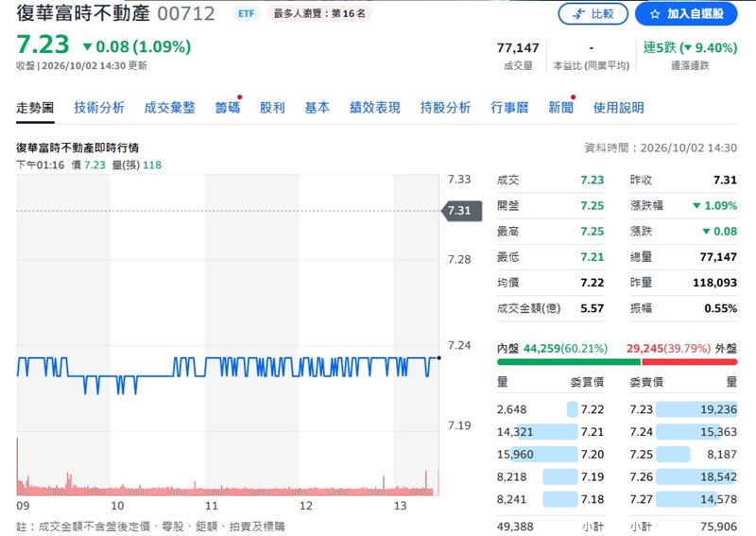Image resolution: width=756 pixels, height=536 pixels.
Task: Open the 行事曆 tab
Action: coord(509,108)
